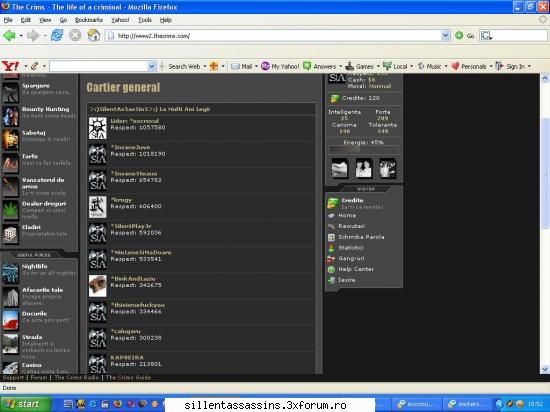The height and width of the screenshot is (412, 550).
Task: Open the Gang-uri link
Action: [x=351, y=258]
